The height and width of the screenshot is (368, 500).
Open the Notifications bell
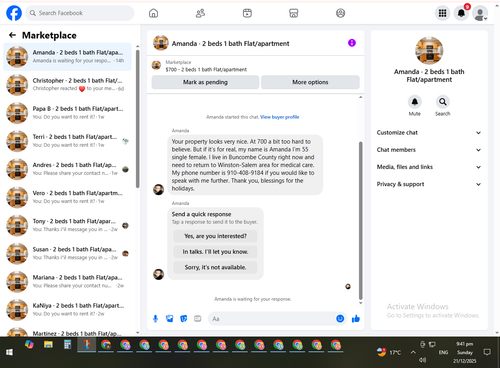tap(461, 13)
